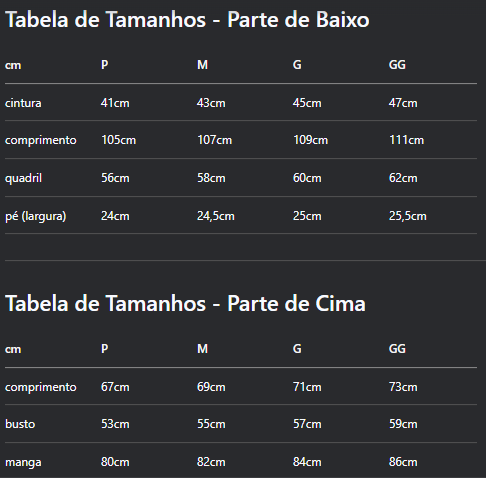
Task: Click the M column header in top-part table
Action: pos(202,349)
